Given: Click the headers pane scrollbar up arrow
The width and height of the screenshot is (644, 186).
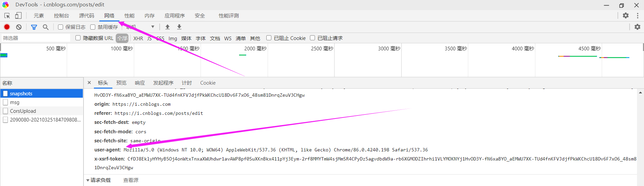Looking at the screenshot, I should click(x=640, y=92).
